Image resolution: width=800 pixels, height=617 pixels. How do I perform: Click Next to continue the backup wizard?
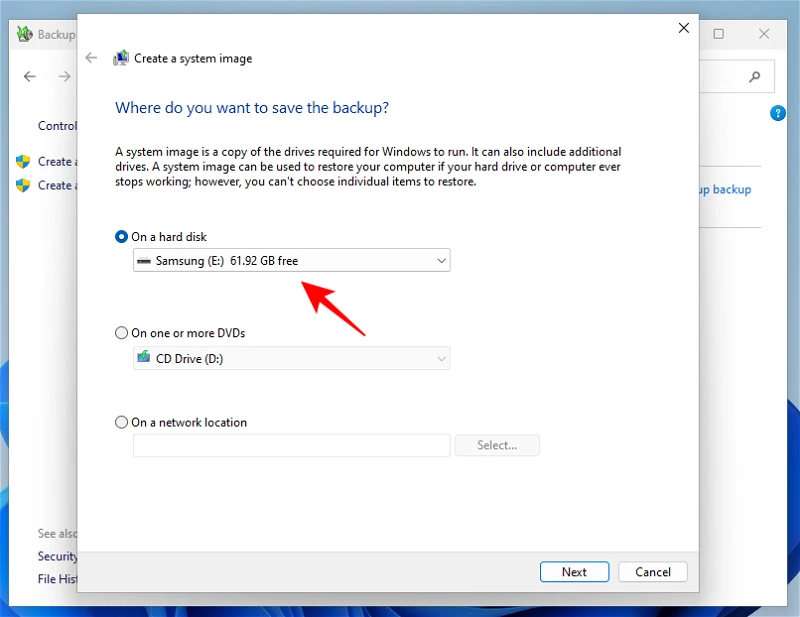(574, 572)
